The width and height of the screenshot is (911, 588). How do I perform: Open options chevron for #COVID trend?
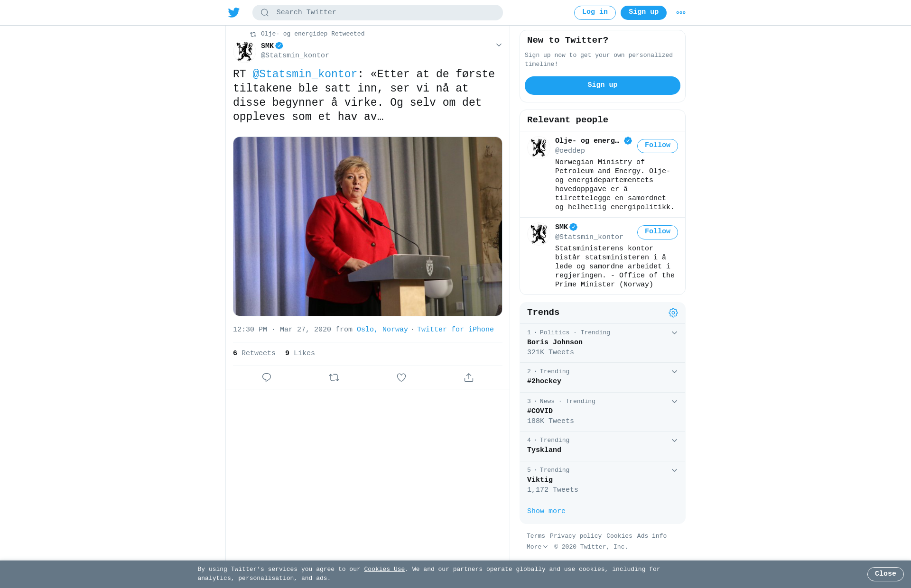click(674, 402)
